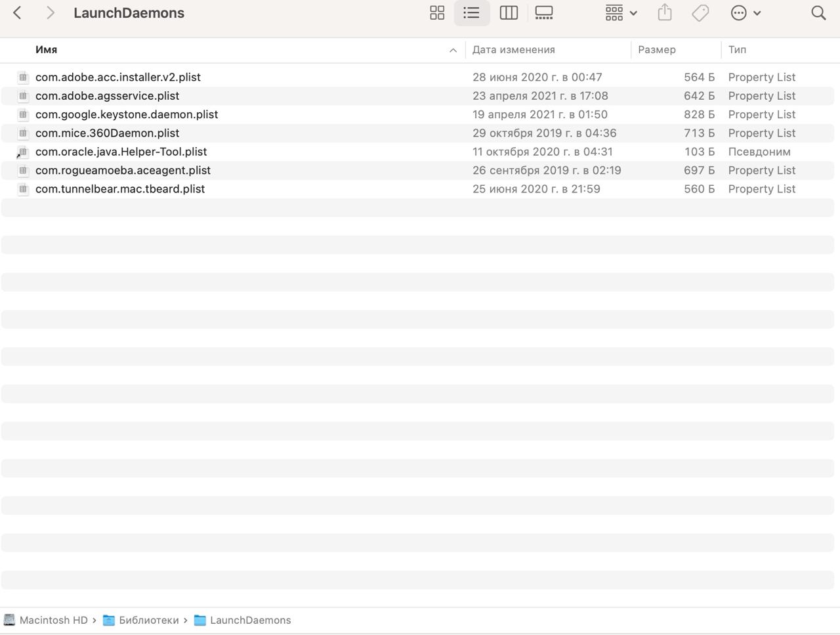Click the date 28 июня 2020 г. в 00:47
Viewport: 840px width, 635px height.
(x=537, y=77)
